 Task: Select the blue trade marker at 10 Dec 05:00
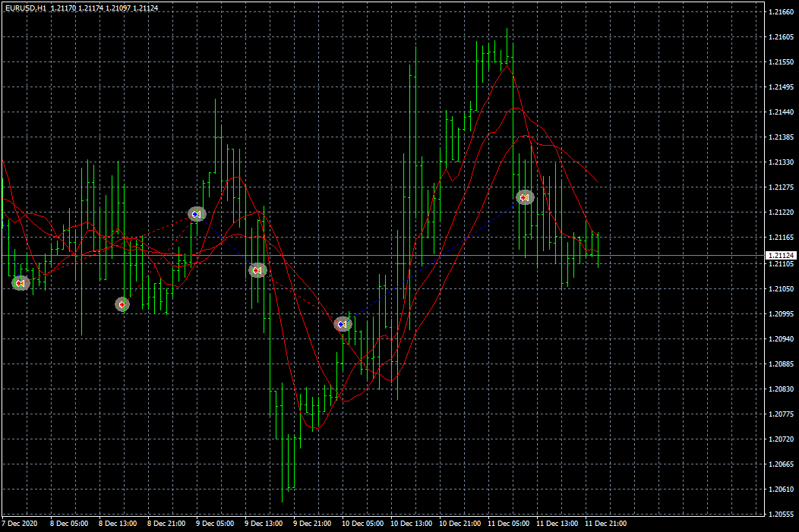click(343, 324)
